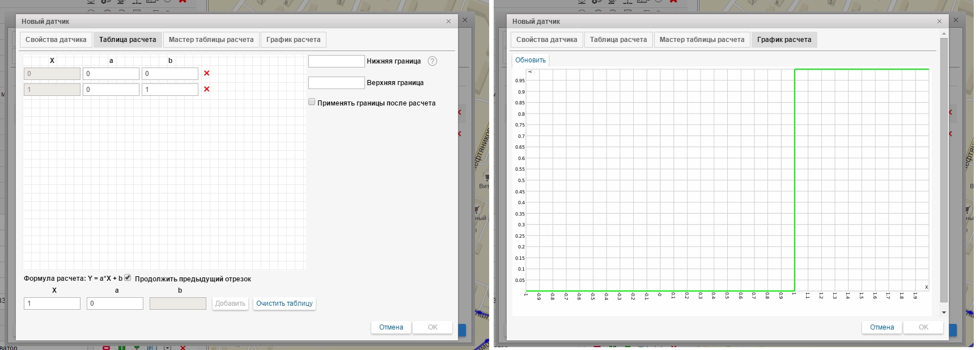The width and height of the screenshot is (980, 350).
Task: Switch to График расчета tab in table dialog
Action: [293, 40]
